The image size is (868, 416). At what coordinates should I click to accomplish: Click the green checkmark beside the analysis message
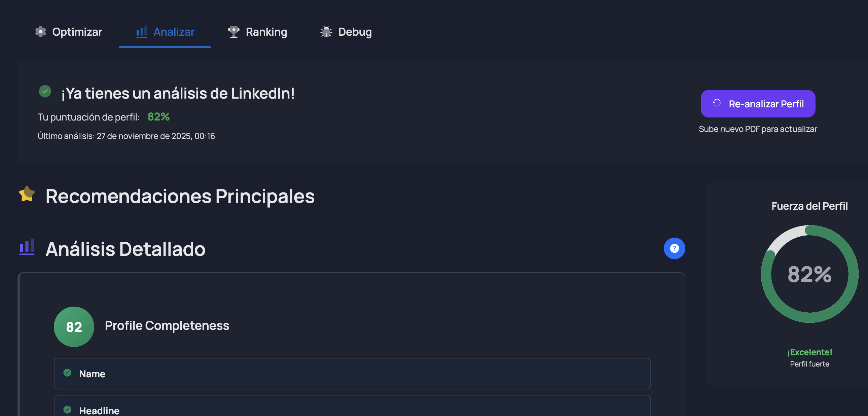point(45,91)
